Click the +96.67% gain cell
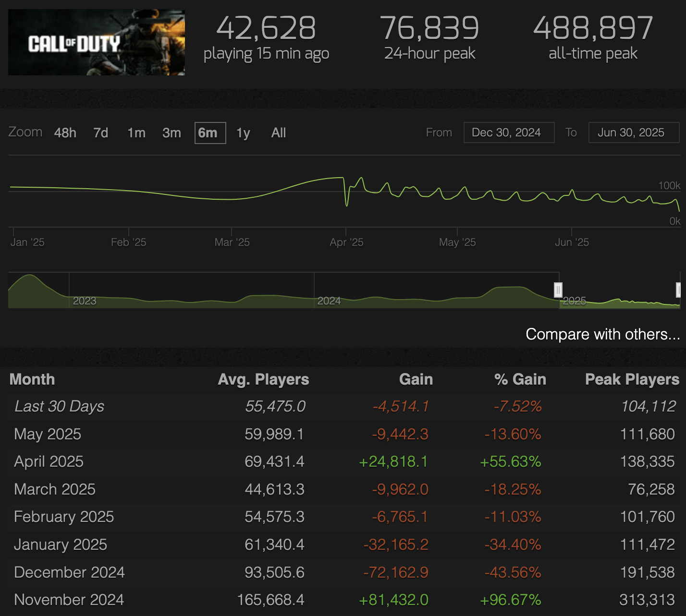Screen dimensions: 686x616 (511, 600)
